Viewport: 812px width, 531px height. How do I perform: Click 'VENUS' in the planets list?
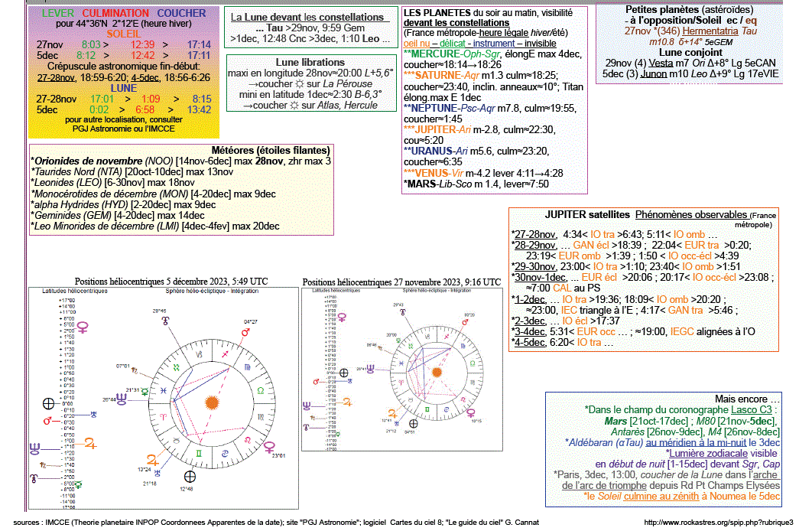(432, 173)
